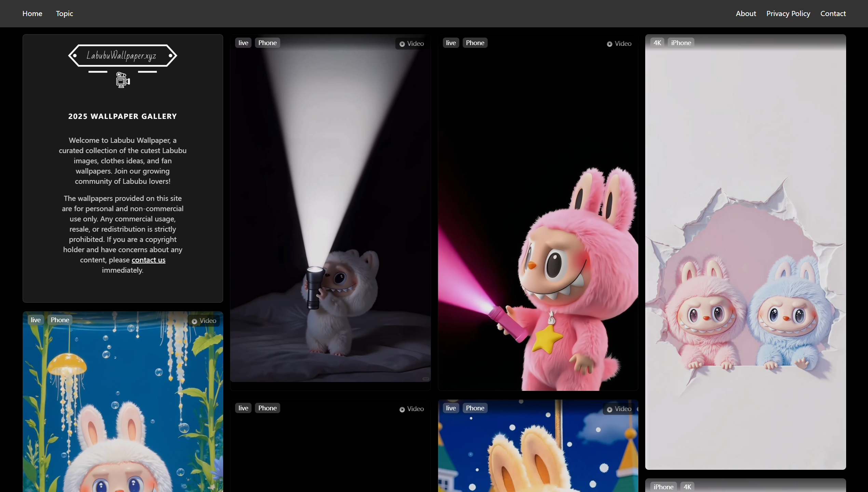Select the 4K tag on paper-hole wallpaper

click(657, 43)
